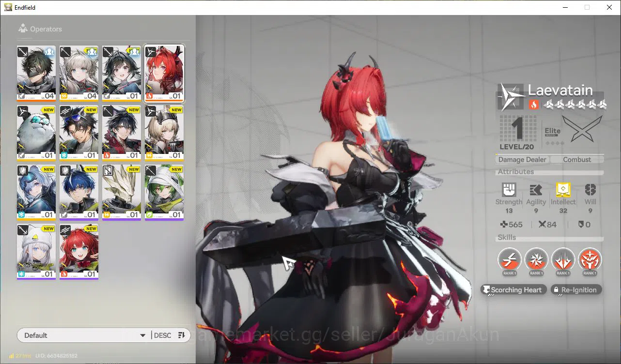Open the locked Re-Ignition talent
Viewport: 621px width, 364px height.
pos(576,290)
